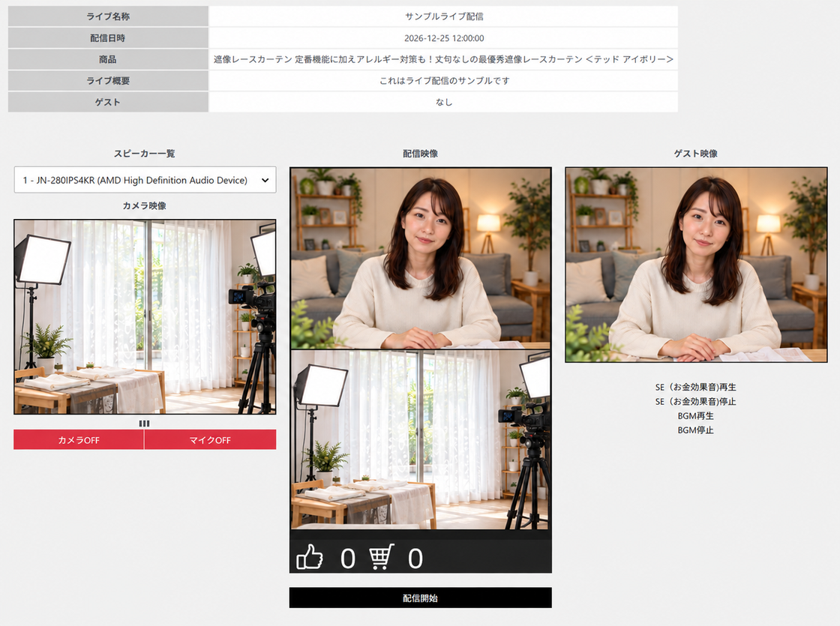
Task: Start streaming with 配信開始 button
Action: pos(420,598)
